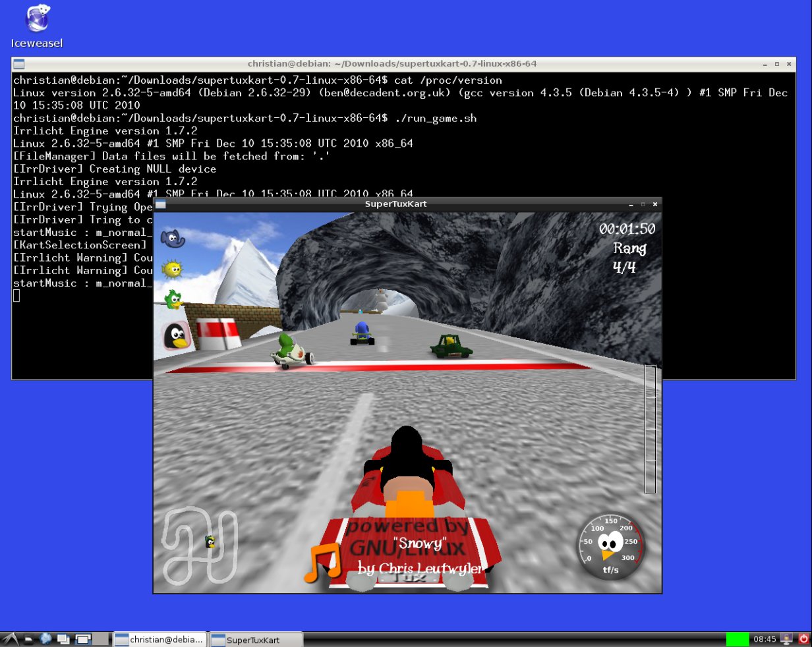Click the "cat /proc/version" command in the terminal
Image resolution: width=812 pixels, height=647 pixels.
[448, 80]
